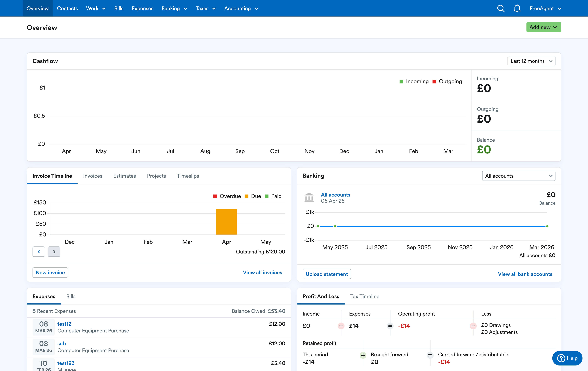Switch to the Tax Timeline tab
The width and height of the screenshot is (588, 371).
pos(365,296)
